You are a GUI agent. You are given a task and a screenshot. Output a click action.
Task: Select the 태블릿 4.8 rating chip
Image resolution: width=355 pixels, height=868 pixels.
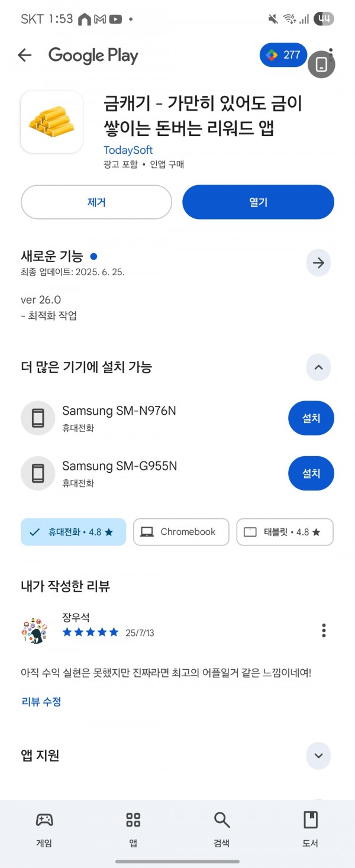pyautogui.click(x=285, y=532)
